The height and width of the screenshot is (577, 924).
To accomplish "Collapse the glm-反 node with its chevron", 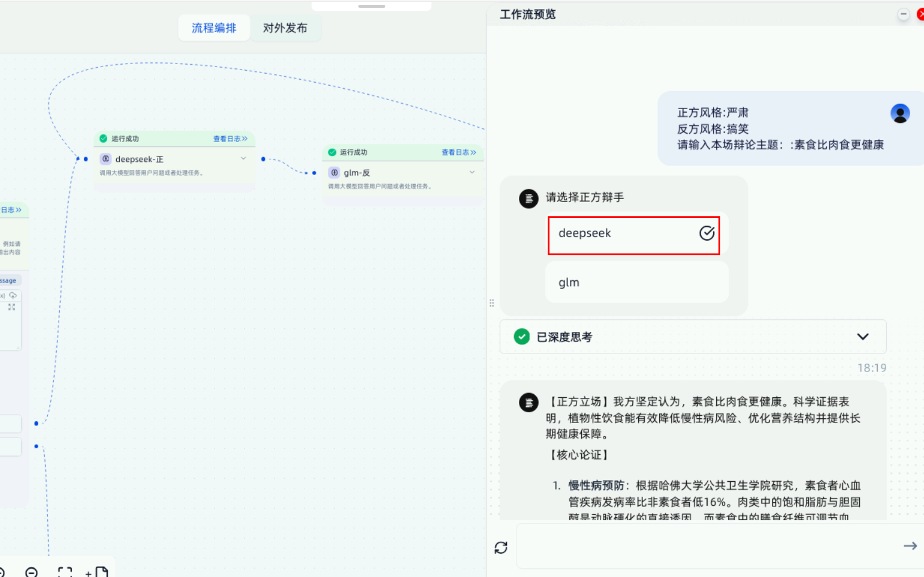I will tap(472, 172).
